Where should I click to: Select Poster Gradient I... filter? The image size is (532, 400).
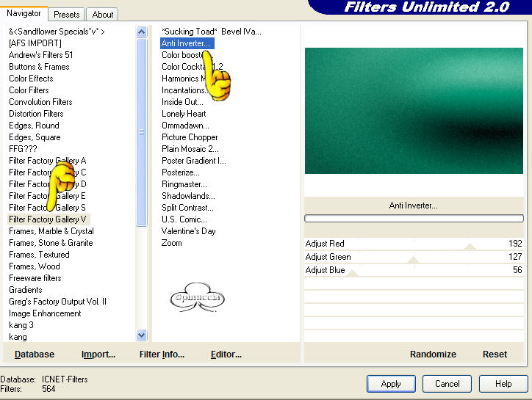point(193,161)
